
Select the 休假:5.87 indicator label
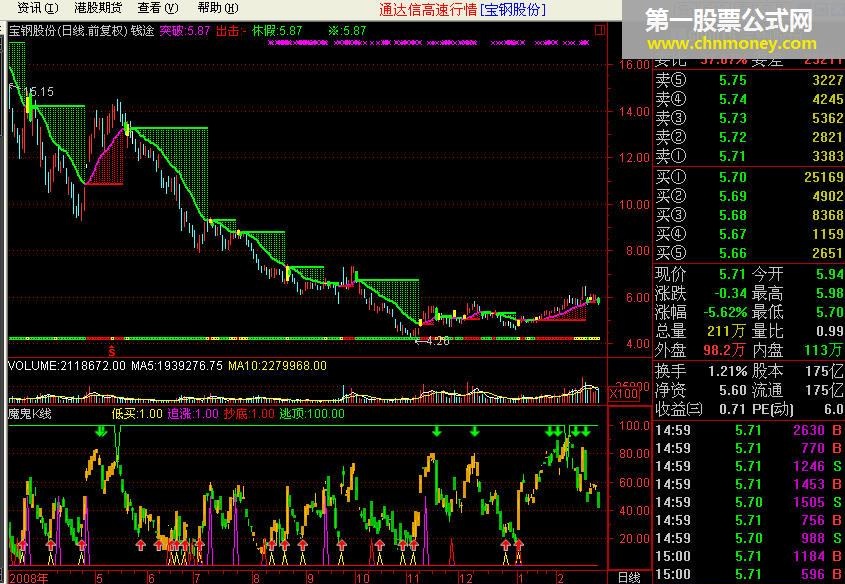tap(277, 31)
